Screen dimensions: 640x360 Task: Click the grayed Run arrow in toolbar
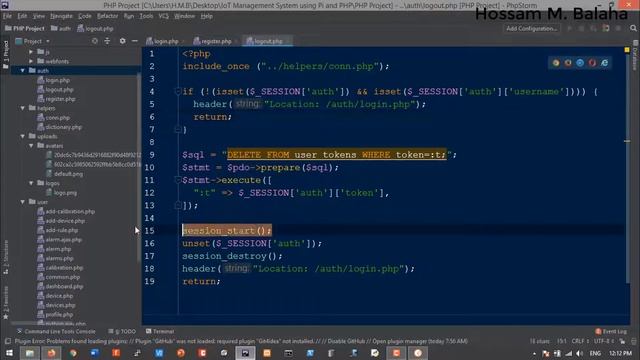[x=569, y=28]
